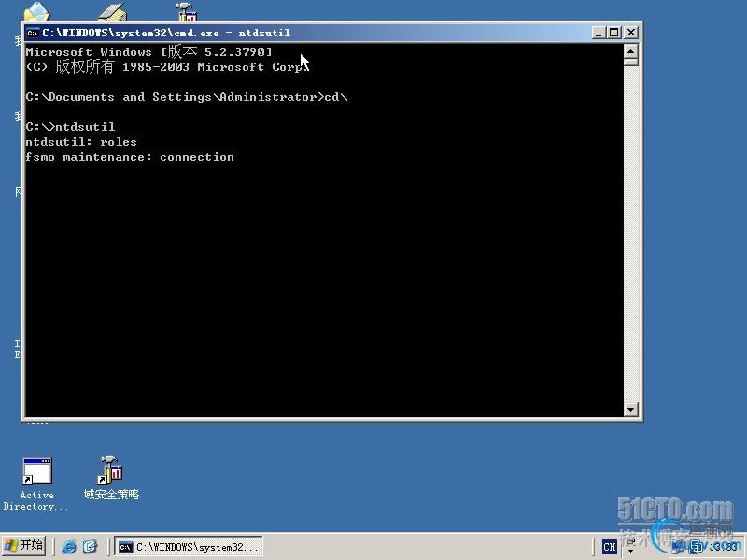The height and width of the screenshot is (560, 747).
Task: Click the 'fsmo maintenance: connection' line
Action: coord(130,157)
